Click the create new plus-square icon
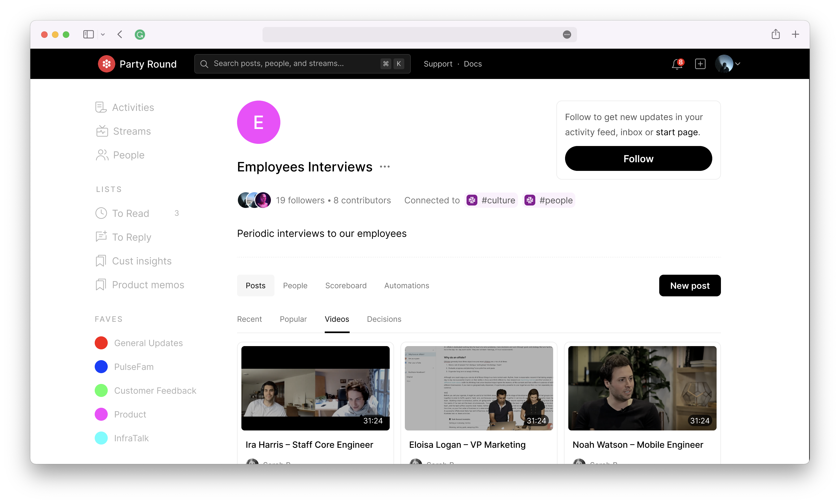The width and height of the screenshot is (840, 504). [700, 64]
